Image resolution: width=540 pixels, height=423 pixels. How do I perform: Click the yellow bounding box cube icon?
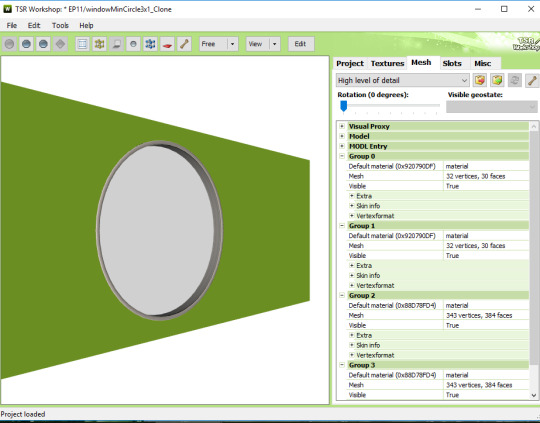coord(100,44)
